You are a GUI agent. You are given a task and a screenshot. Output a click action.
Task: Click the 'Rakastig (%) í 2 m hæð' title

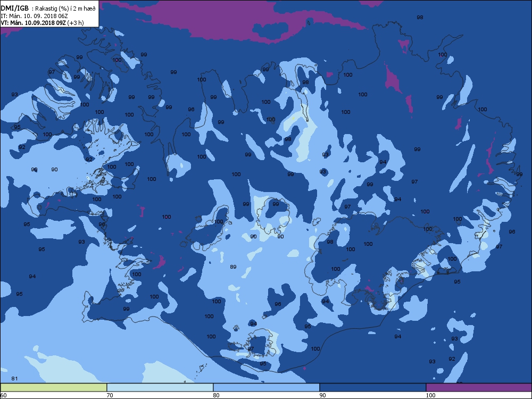[65, 9]
